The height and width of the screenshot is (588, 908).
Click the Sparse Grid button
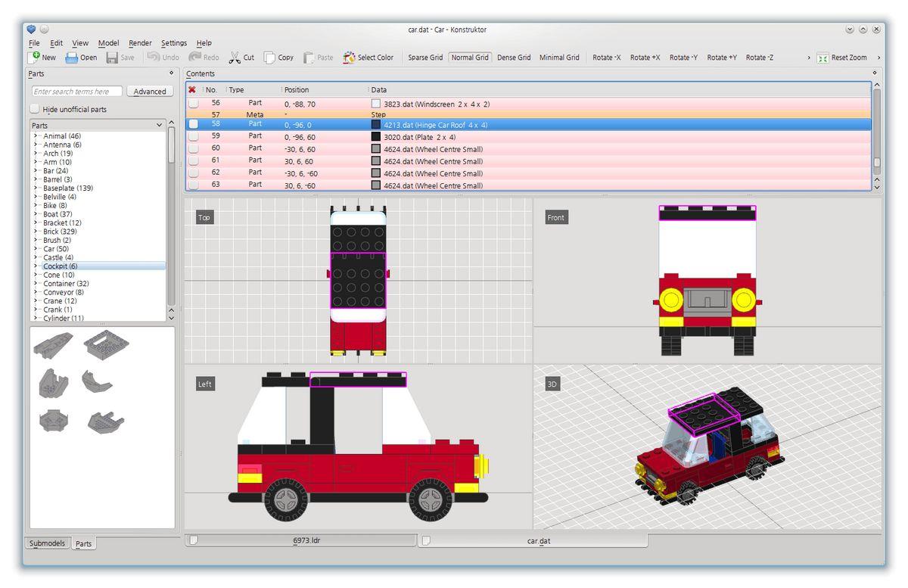coord(425,58)
